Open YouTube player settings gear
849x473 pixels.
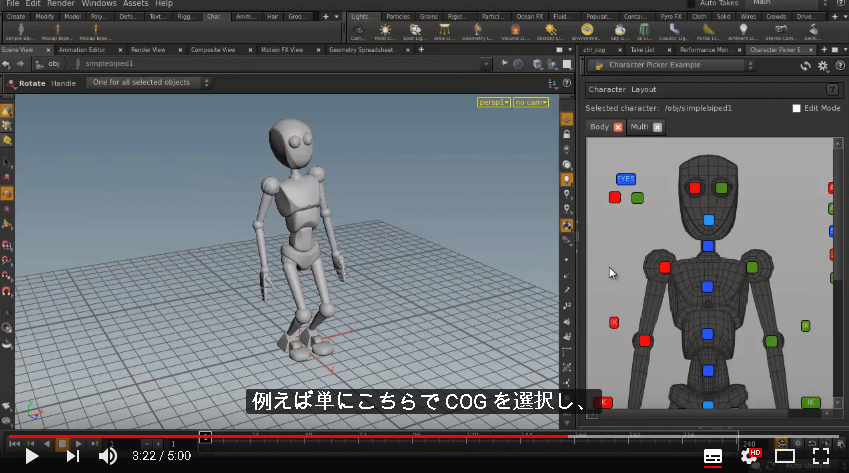point(750,456)
